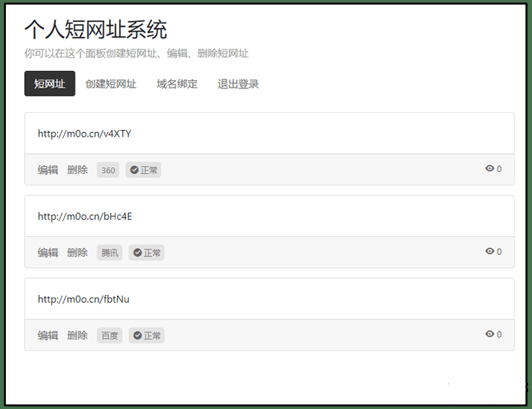Screen dimensions: 532x409
Task: Click the 正常 badge next to 百度 tag
Action: pos(147,335)
